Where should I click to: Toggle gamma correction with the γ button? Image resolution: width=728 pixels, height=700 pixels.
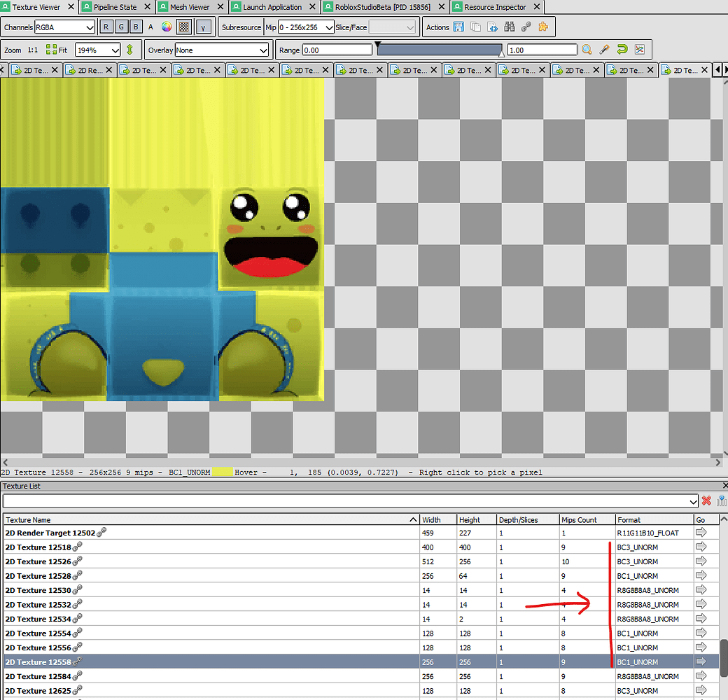pyautogui.click(x=204, y=27)
